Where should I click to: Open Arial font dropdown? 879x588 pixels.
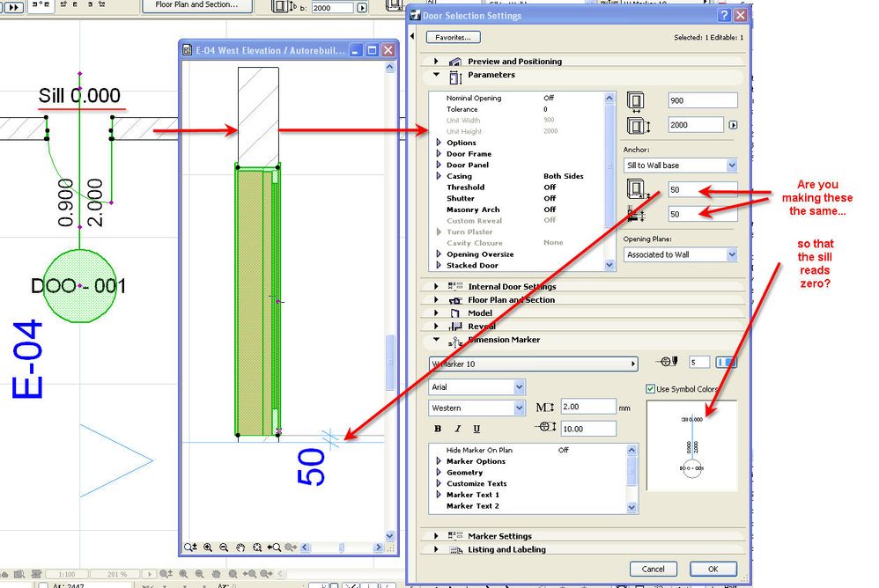pos(477,386)
